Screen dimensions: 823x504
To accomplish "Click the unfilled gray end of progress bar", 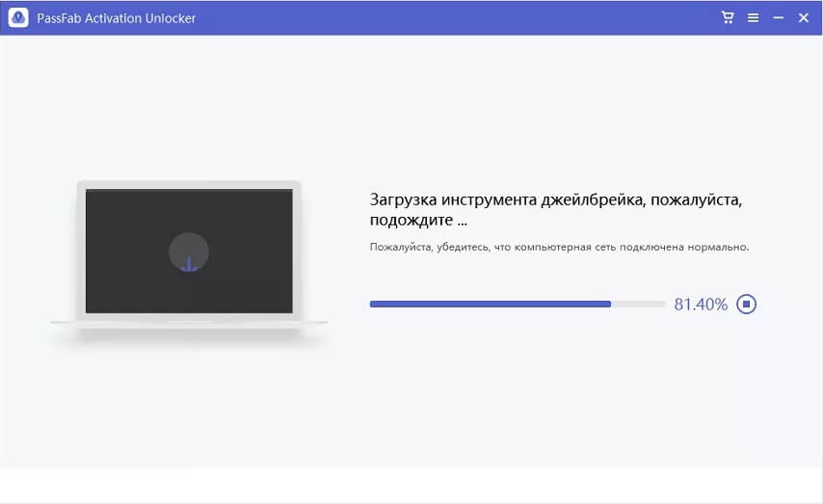I will [638, 305].
